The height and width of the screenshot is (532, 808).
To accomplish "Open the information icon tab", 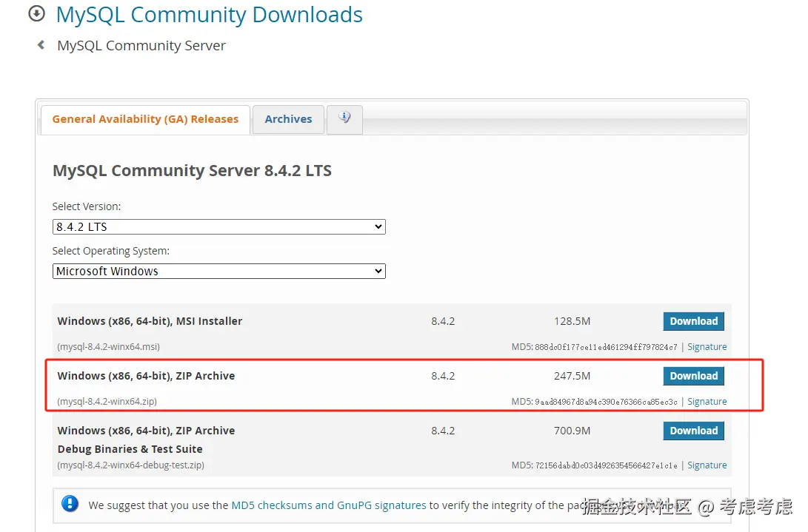I will point(344,119).
